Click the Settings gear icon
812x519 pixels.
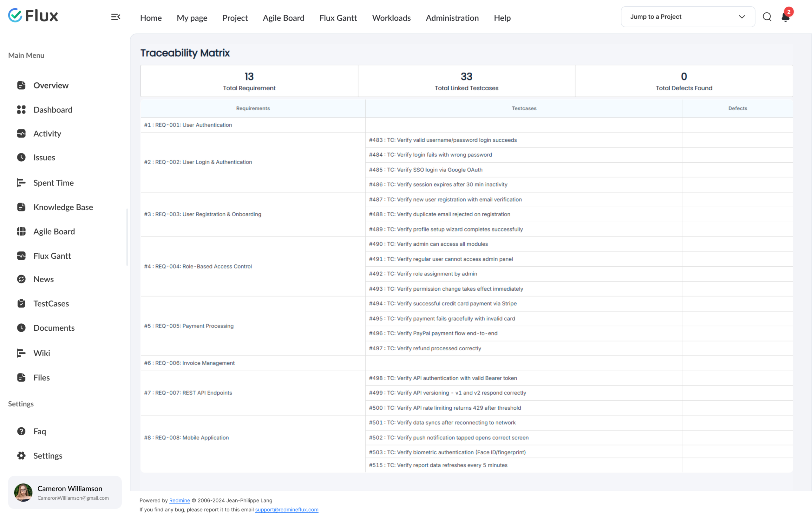point(21,456)
